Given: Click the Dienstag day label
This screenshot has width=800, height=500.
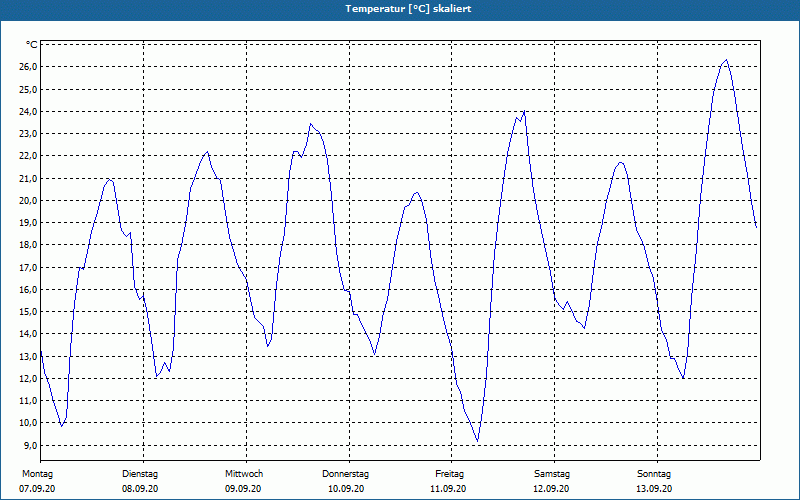Looking at the screenshot, I should [x=140, y=474].
